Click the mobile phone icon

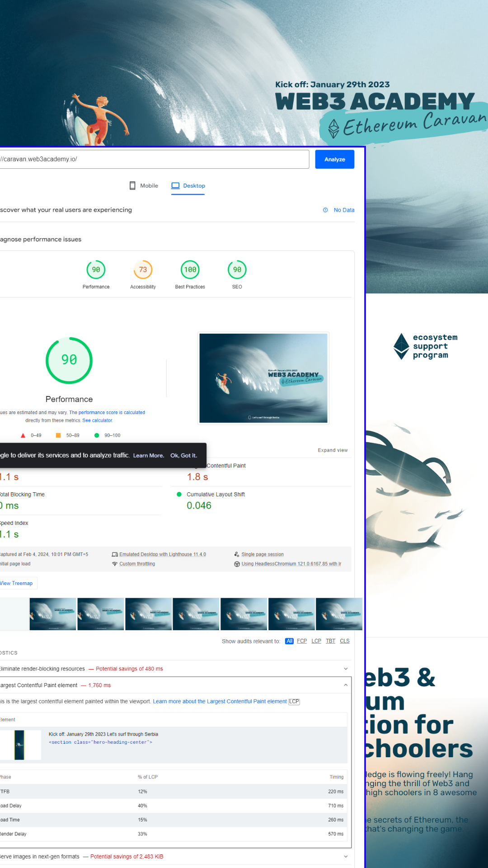[x=132, y=186]
